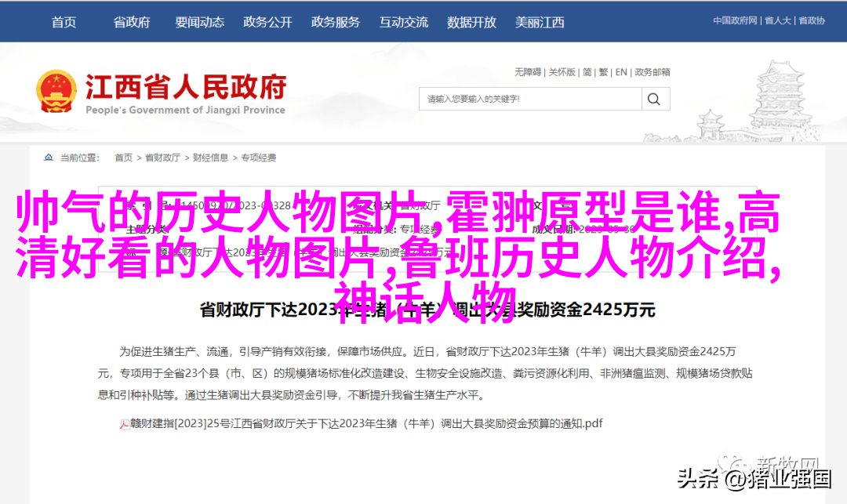847x504 pixels.
Task: Open the 赣财建指[2023]25号 PDF attachment link
Action: (x=366, y=423)
